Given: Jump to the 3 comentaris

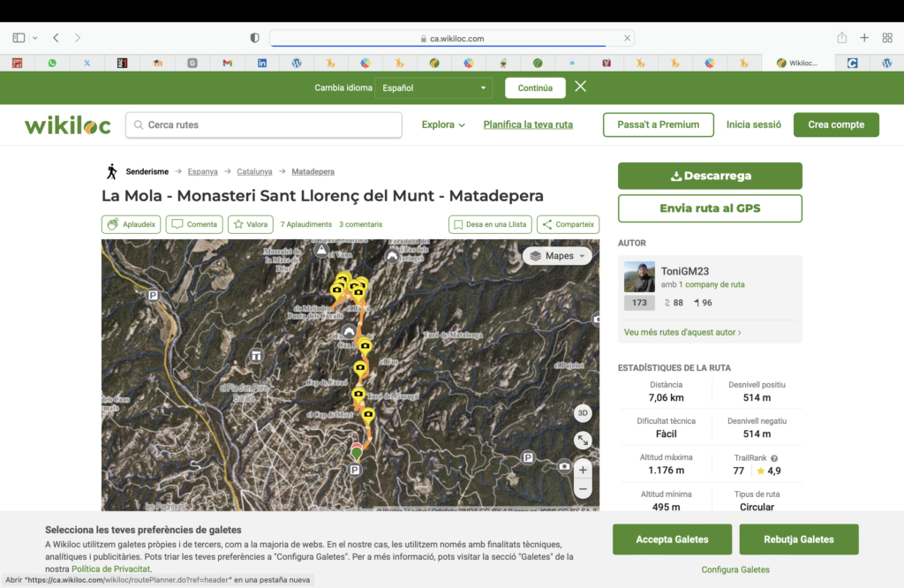Looking at the screenshot, I should point(360,224).
